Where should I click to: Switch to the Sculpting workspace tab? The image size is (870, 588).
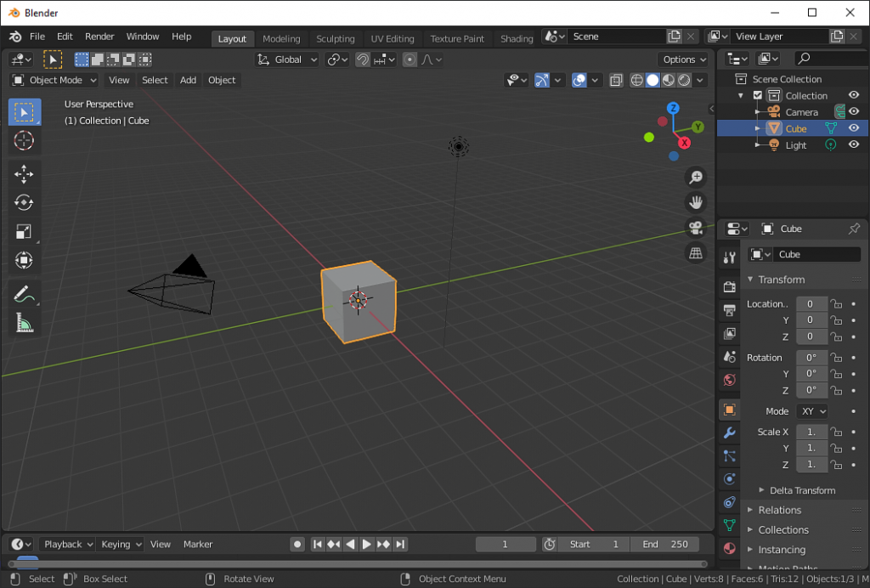[336, 38]
